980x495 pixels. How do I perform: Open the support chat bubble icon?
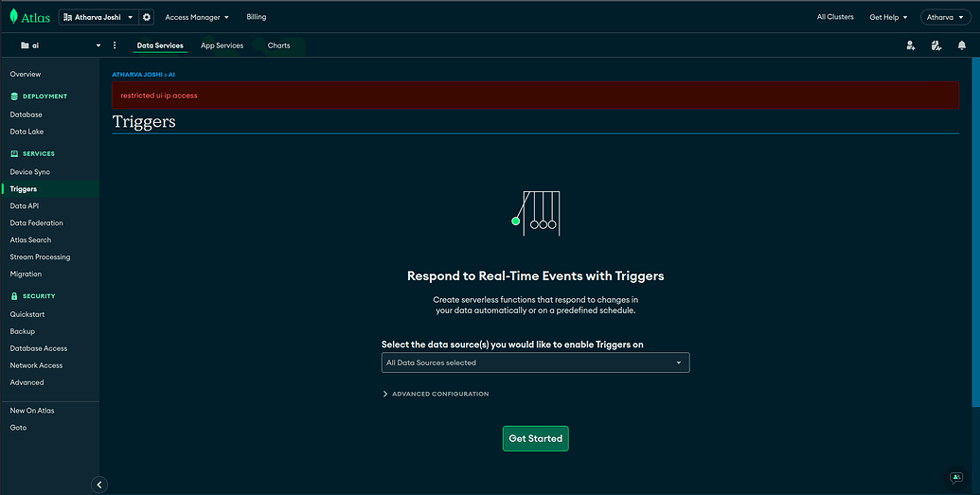tap(957, 478)
